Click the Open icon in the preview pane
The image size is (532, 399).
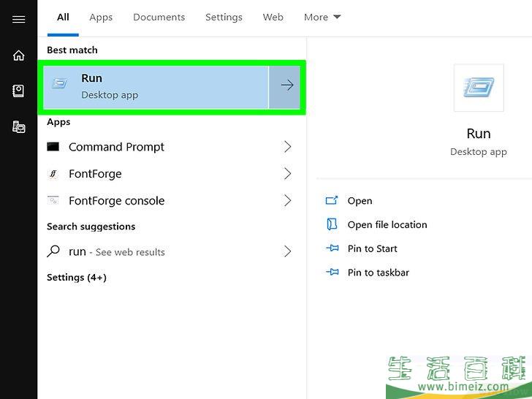[332, 200]
